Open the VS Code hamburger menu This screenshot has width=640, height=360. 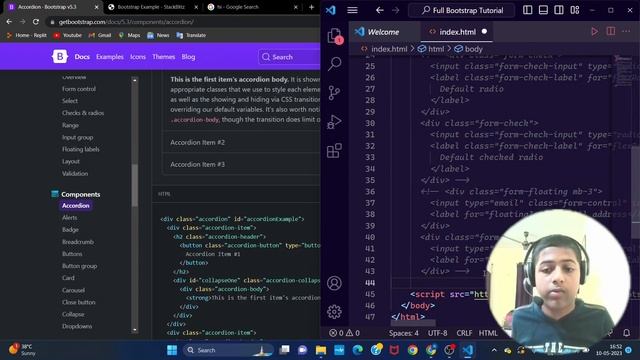[352, 10]
